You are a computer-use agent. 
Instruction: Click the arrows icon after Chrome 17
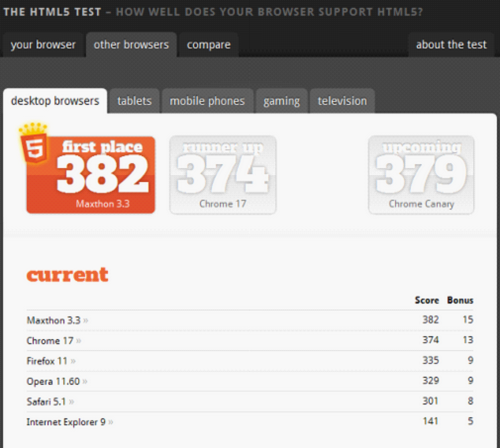coord(79,341)
